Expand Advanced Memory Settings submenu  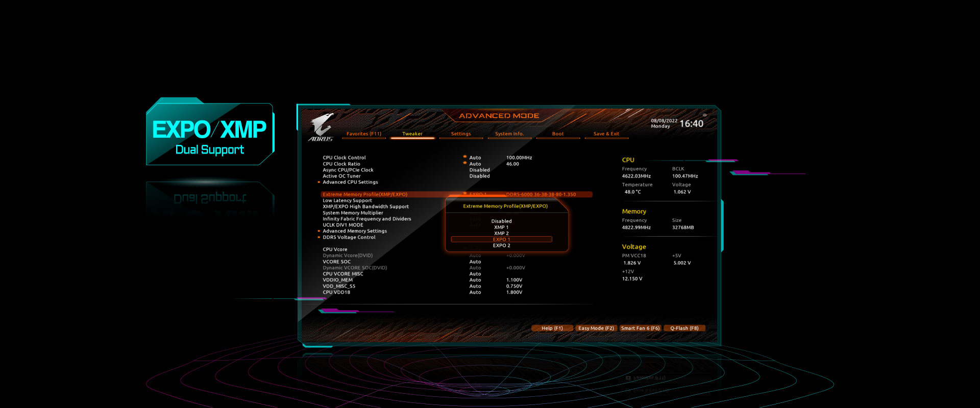[x=354, y=231]
